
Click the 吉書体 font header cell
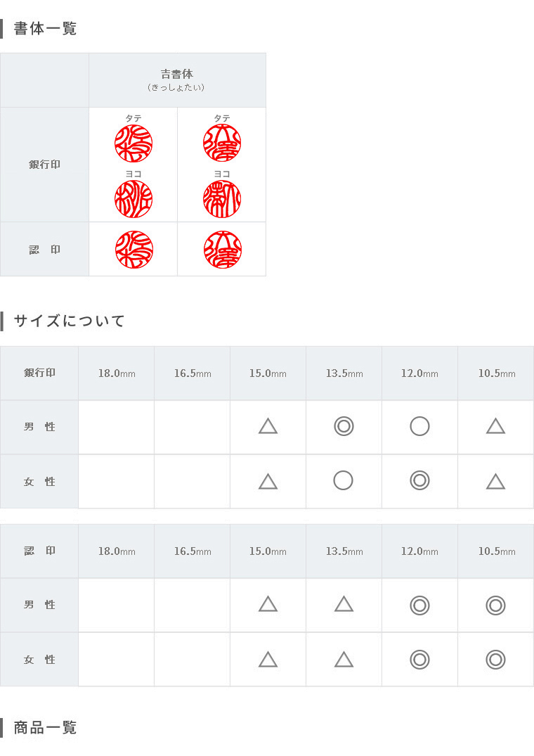(177, 80)
